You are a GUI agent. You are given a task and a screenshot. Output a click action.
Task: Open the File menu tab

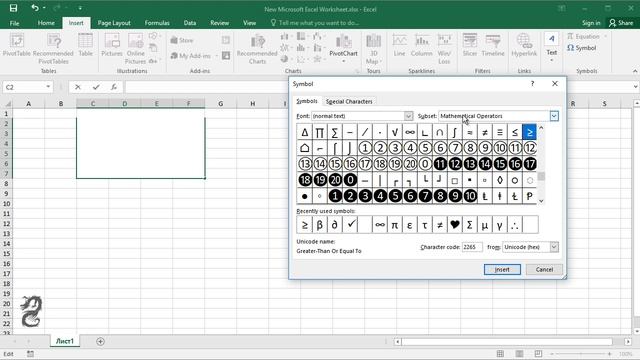pyautogui.click(x=14, y=23)
